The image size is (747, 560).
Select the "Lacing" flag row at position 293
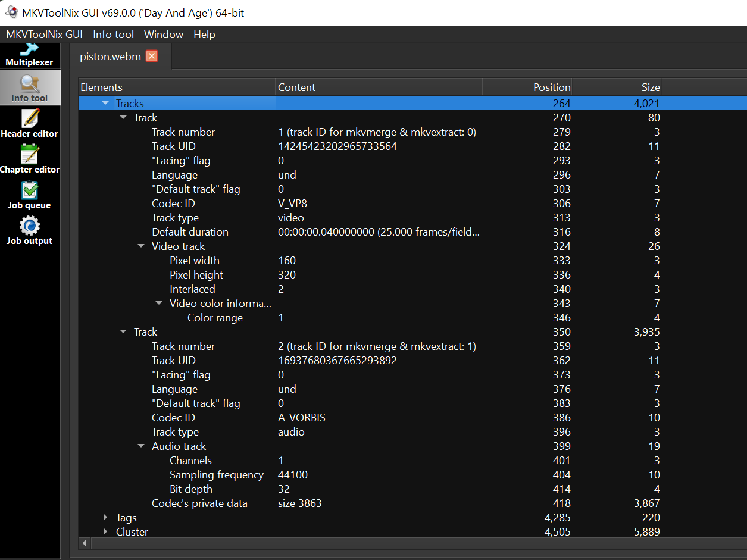(x=412, y=161)
